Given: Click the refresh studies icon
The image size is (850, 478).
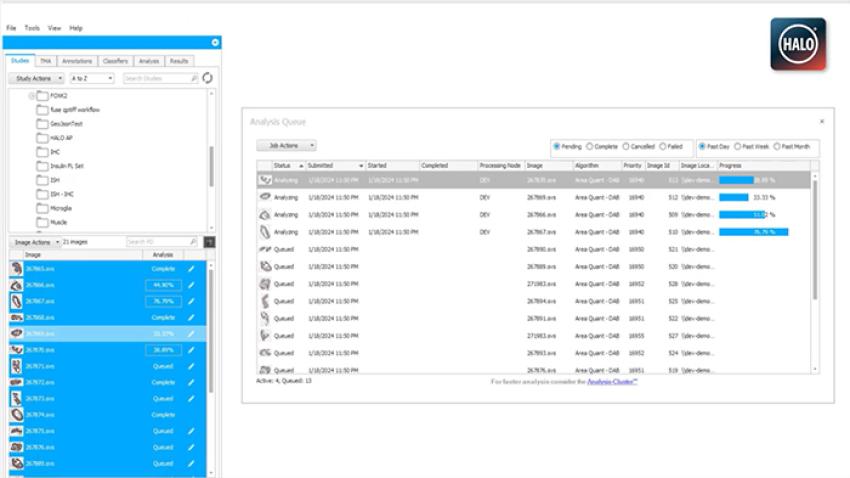Looking at the screenshot, I should tap(208, 78).
